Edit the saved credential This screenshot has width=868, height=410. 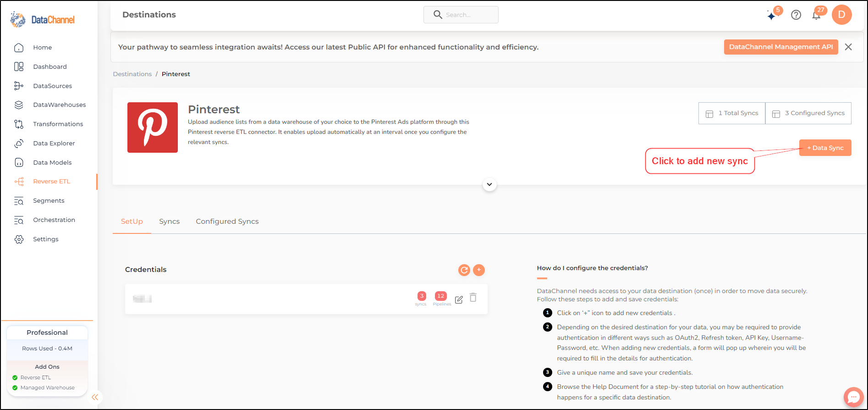pos(459,299)
